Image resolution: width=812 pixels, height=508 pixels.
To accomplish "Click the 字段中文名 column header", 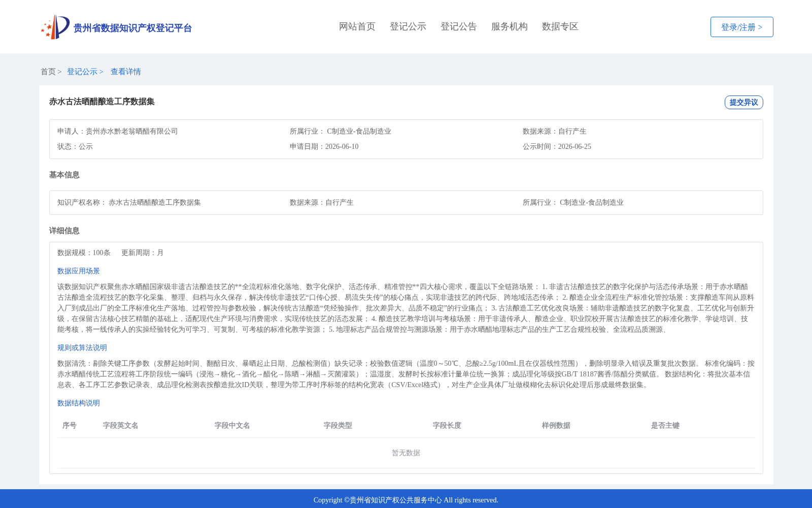I will (x=232, y=425).
